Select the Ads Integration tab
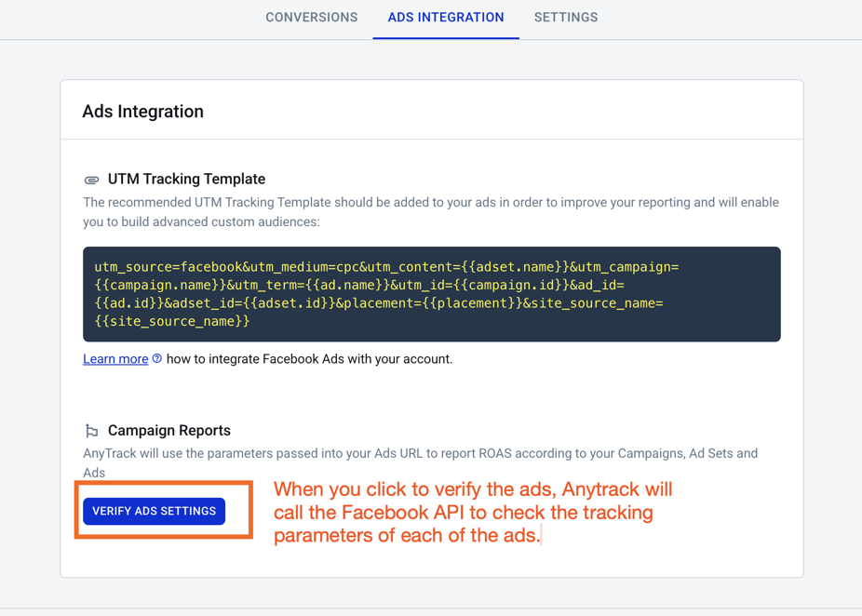This screenshot has height=616, width=862. click(446, 17)
